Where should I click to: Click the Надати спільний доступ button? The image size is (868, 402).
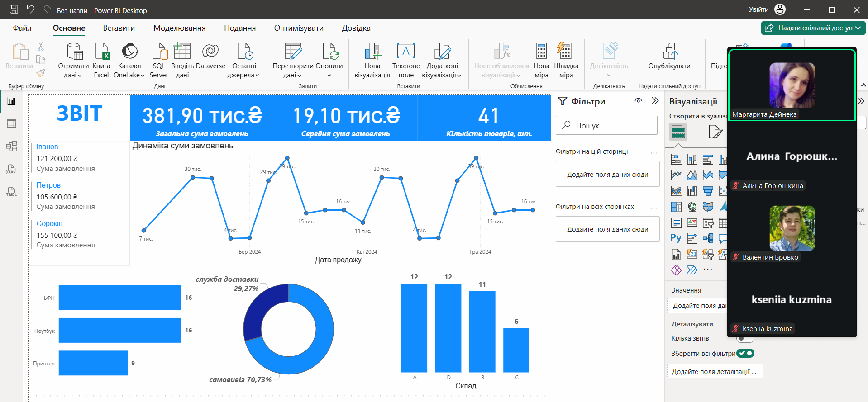pyautogui.click(x=813, y=28)
